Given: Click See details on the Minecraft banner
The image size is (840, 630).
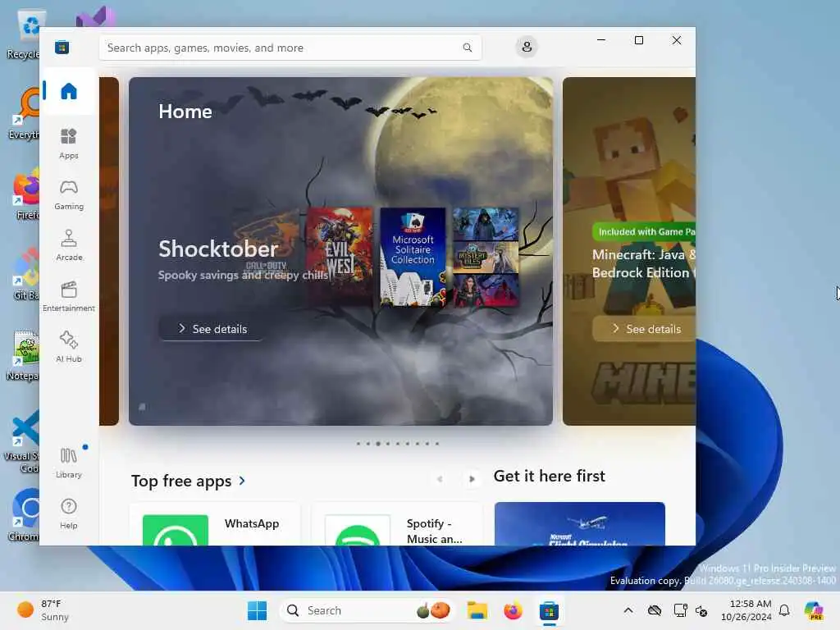Looking at the screenshot, I should (644, 328).
